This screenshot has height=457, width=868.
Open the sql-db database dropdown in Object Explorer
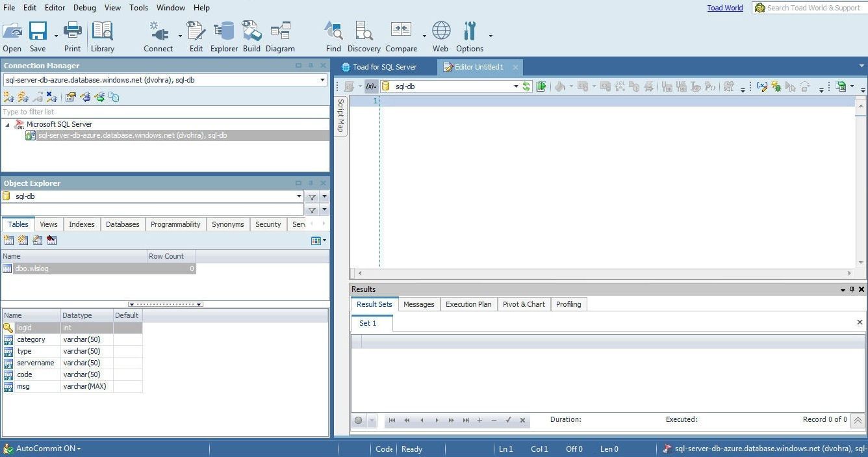click(299, 196)
